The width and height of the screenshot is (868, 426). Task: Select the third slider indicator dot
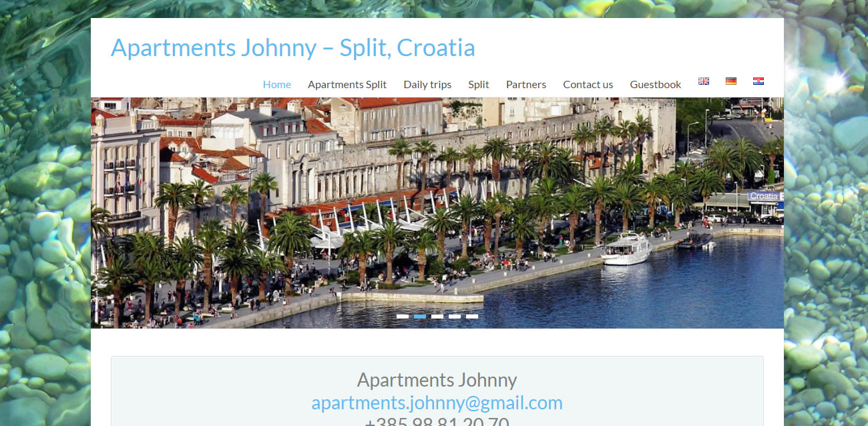(x=437, y=316)
